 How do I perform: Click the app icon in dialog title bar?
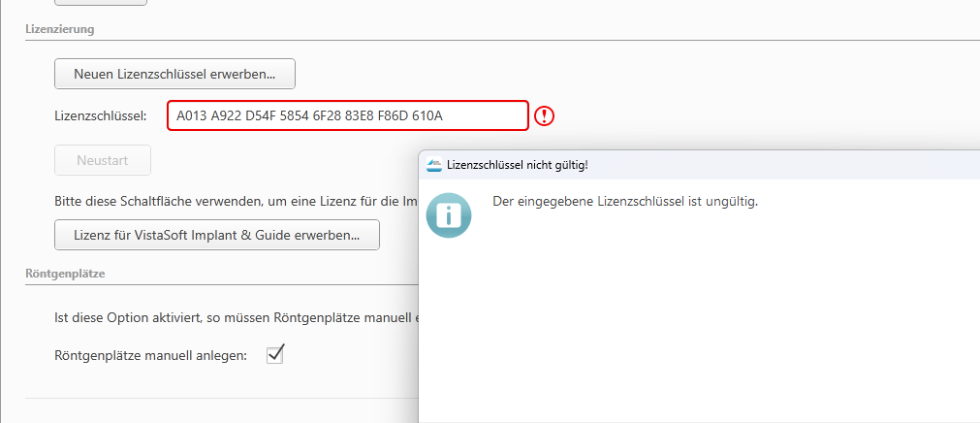pyautogui.click(x=435, y=165)
